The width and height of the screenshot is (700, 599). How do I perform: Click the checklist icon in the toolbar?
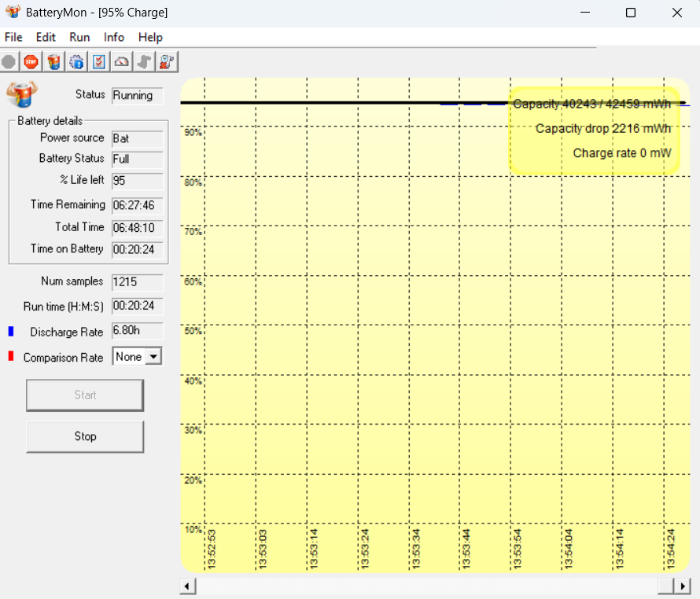99,61
